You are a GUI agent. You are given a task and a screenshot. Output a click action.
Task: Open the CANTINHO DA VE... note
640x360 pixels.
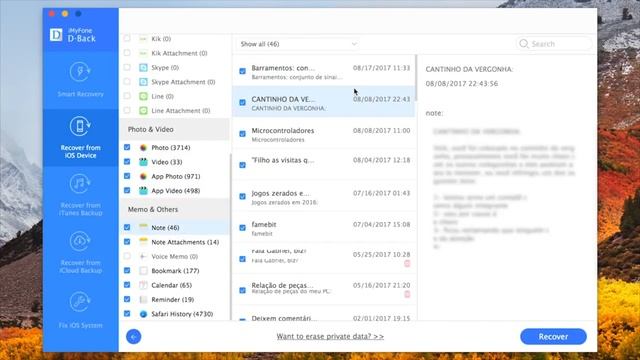click(x=324, y=102)
